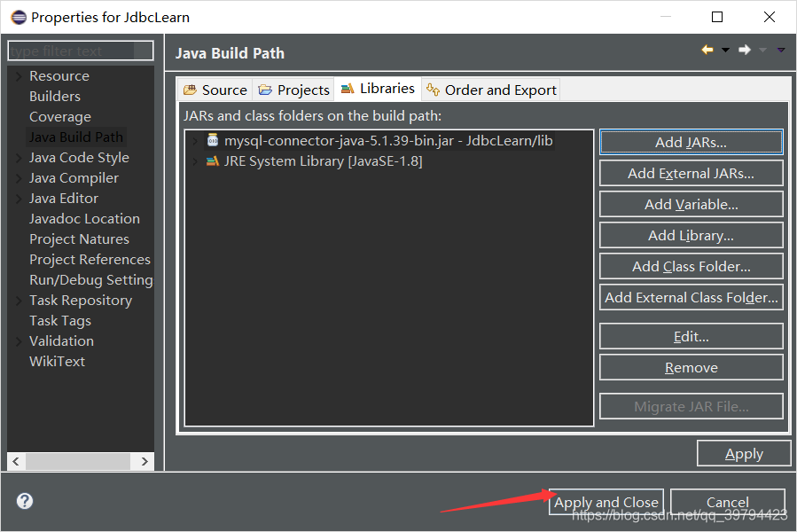Select Validation tree item
The image size is (797, 532).
tap(61, 340)
